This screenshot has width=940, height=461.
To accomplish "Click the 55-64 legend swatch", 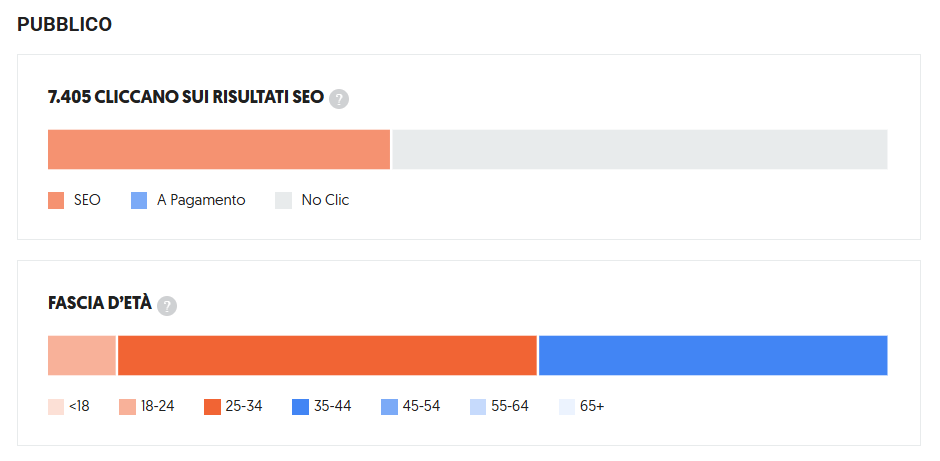I will 478,407.
